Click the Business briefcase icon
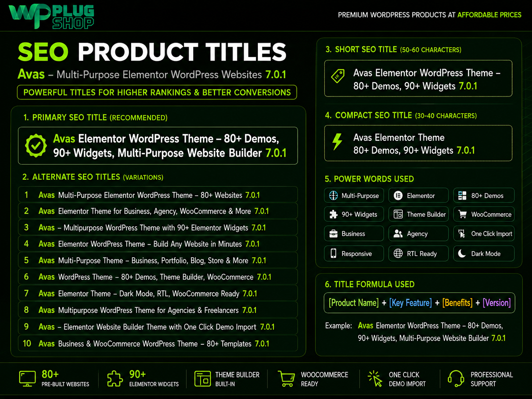 coord(333,234)
